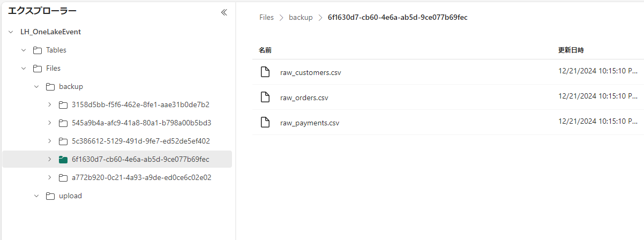Expand selected folder 6f1630d7 chevron in tree
The height and width of the screenshot is (240, 644).
pos(49,159)
